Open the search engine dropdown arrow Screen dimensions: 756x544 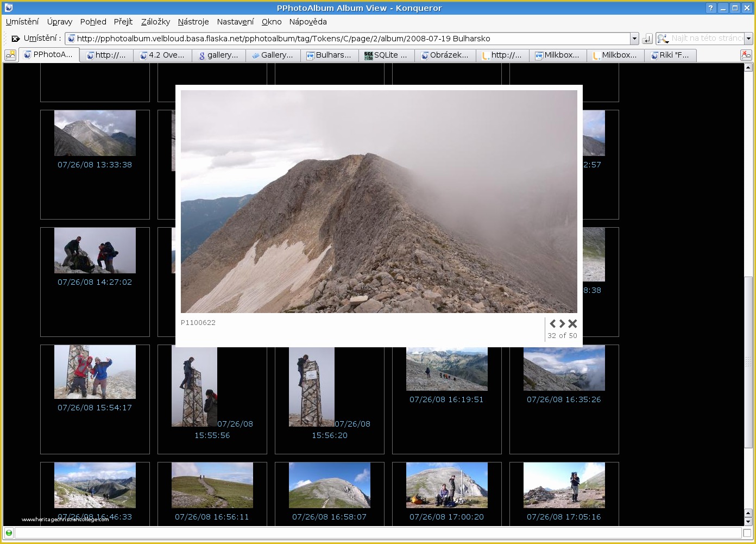click(x=748, y=39)
